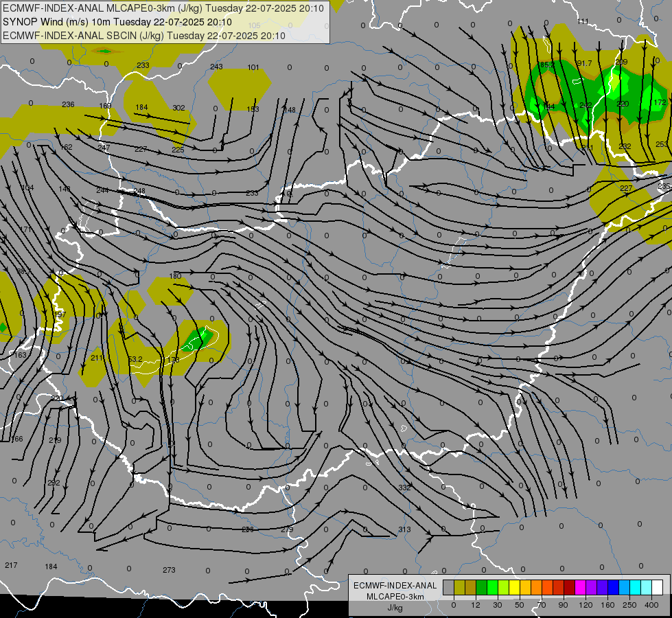Click the legend scale value 50
The height and width of the screenshot is (618, 672).
pyautogui.click(x=519, y=605)
